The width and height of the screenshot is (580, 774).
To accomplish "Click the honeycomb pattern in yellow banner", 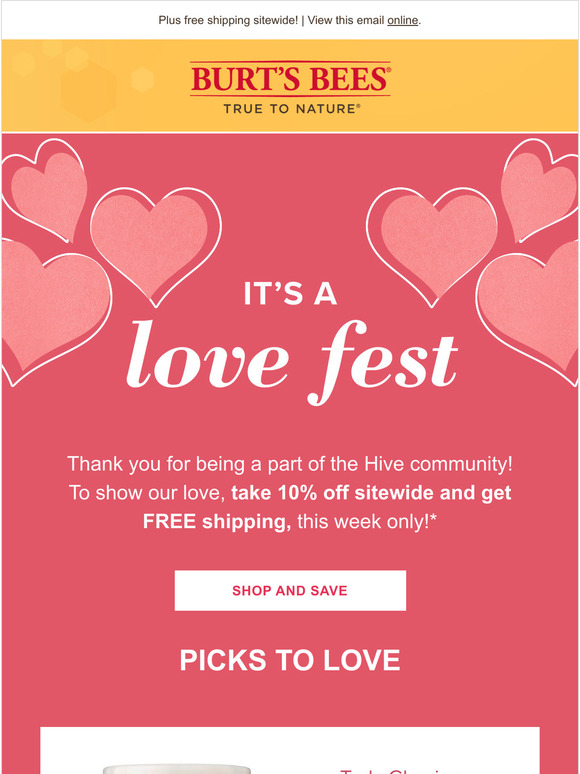I will [81, 81].
